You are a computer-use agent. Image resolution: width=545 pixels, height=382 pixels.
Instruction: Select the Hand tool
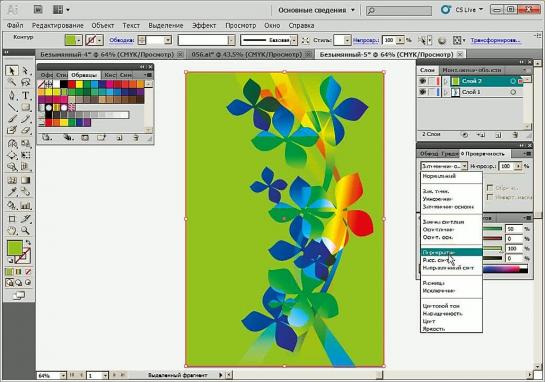click(12, 230)
